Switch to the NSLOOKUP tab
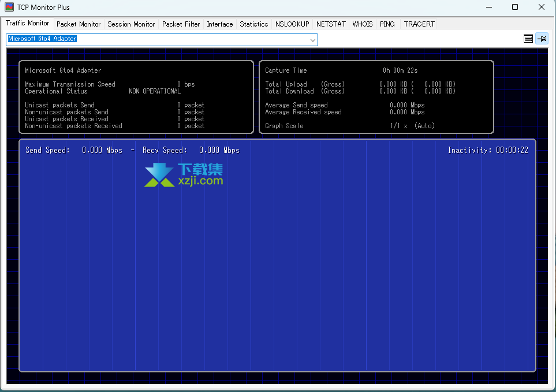The width and height of the screenshot is (556, 392). click(x=292, y=24)
